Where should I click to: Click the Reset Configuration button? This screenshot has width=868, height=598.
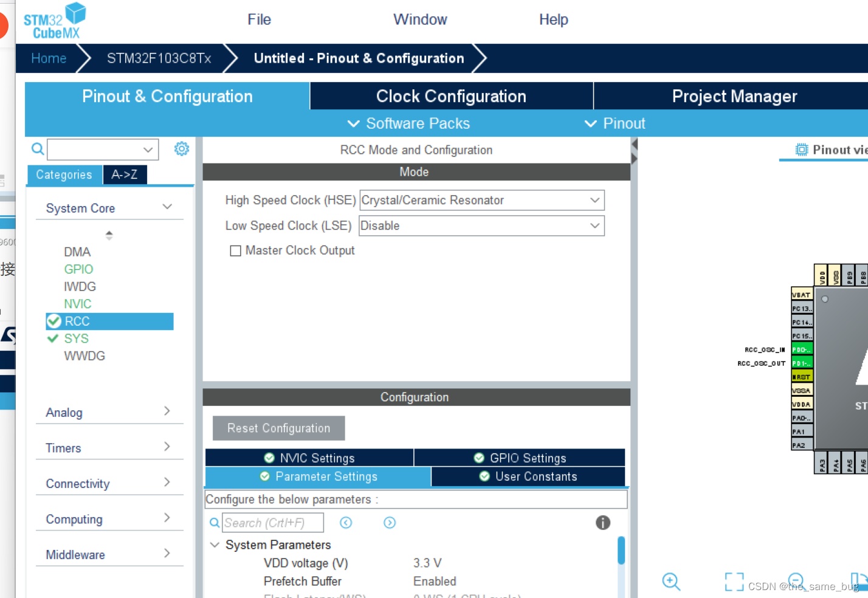pos(278,428)
